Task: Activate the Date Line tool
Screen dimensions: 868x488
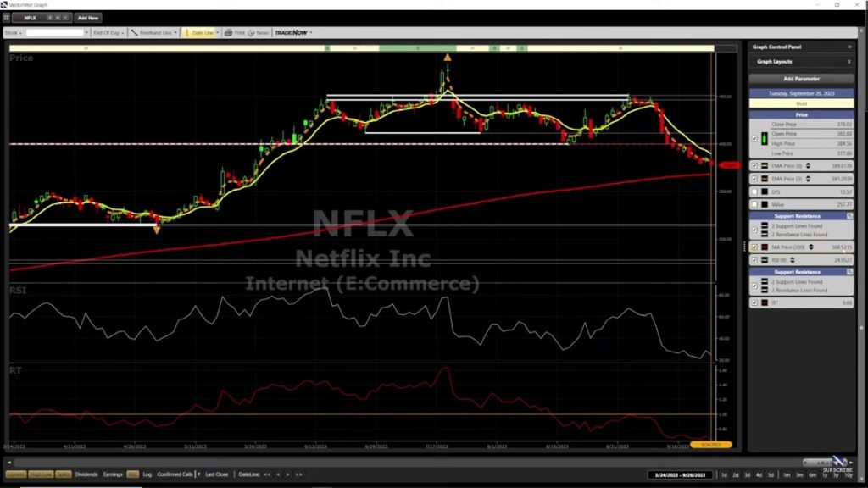Action: click(x=202, y=33)
